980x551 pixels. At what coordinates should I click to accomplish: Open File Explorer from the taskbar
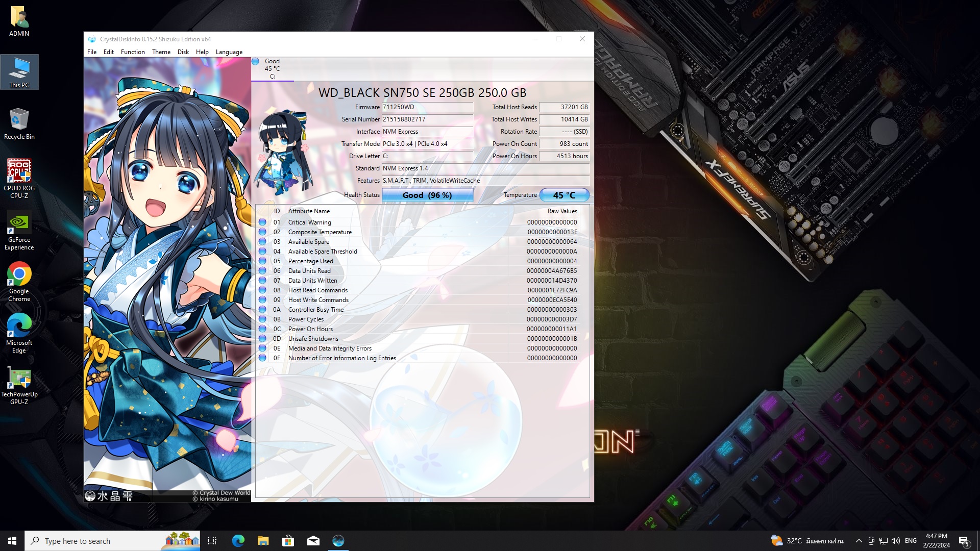pos(263,541)
